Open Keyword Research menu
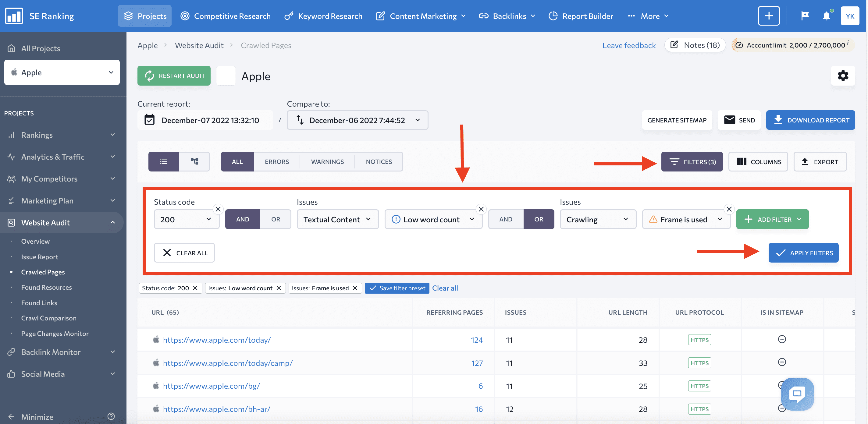Viewport: 868px width, 424px height. coord(323,16)
